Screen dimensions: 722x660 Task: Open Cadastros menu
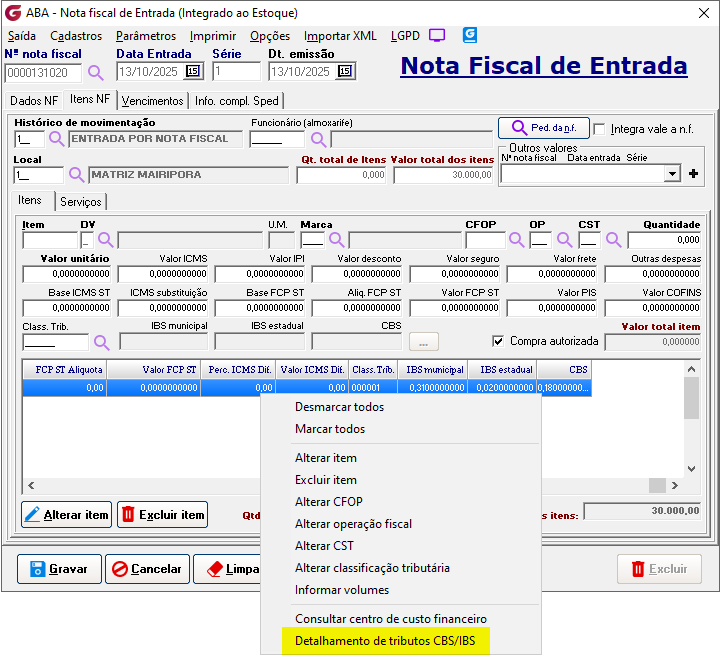coord(76,36)
